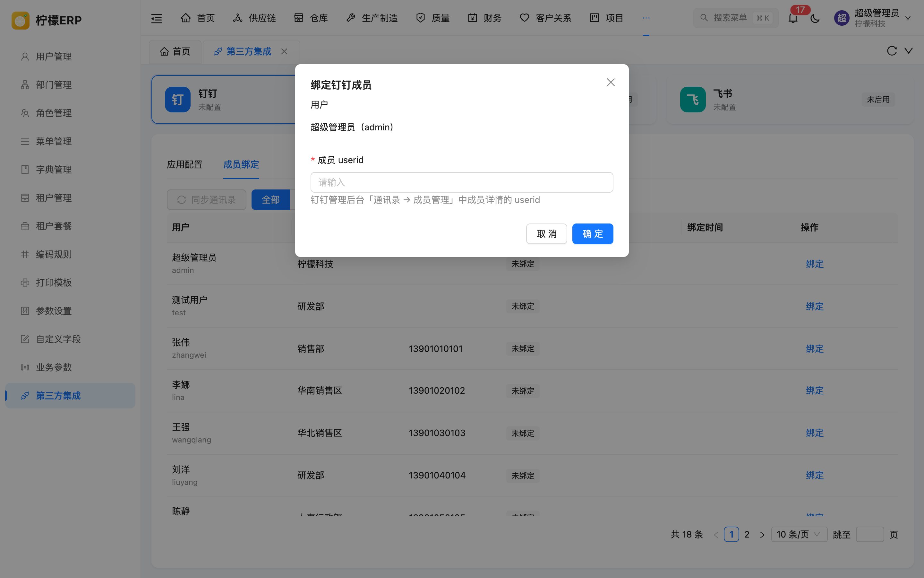Click the 飞书 未启用 status tag
Image resolution: width=924 pixels, height=578 pixels.
878,100
